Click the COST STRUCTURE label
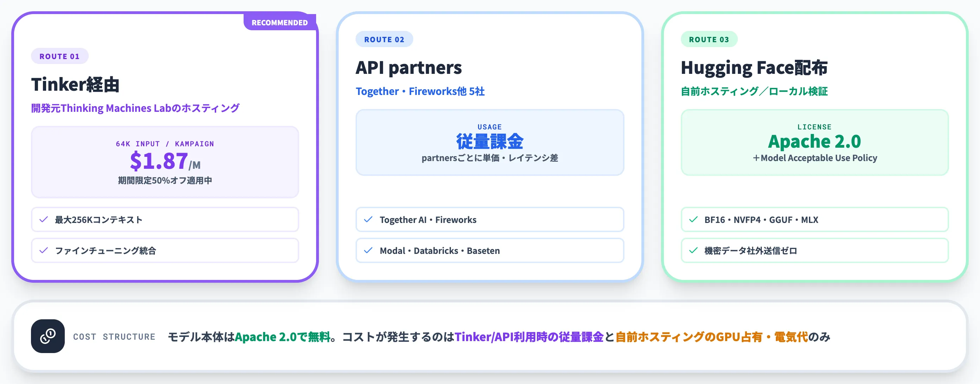Image resolution: width=980 pixels, height=384 pixels. tap(114, 337)
